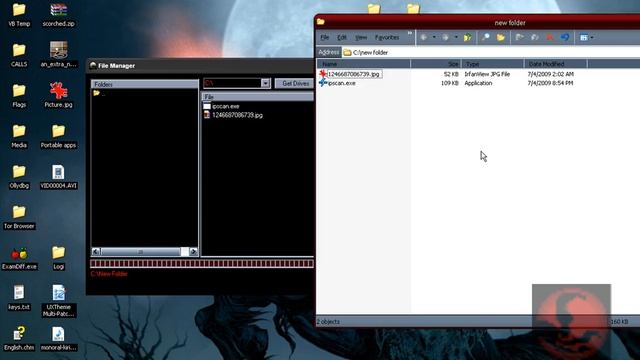Open the Media desktop folder
Viewport: 640px width, 360px height.
[x=19, y=136]
